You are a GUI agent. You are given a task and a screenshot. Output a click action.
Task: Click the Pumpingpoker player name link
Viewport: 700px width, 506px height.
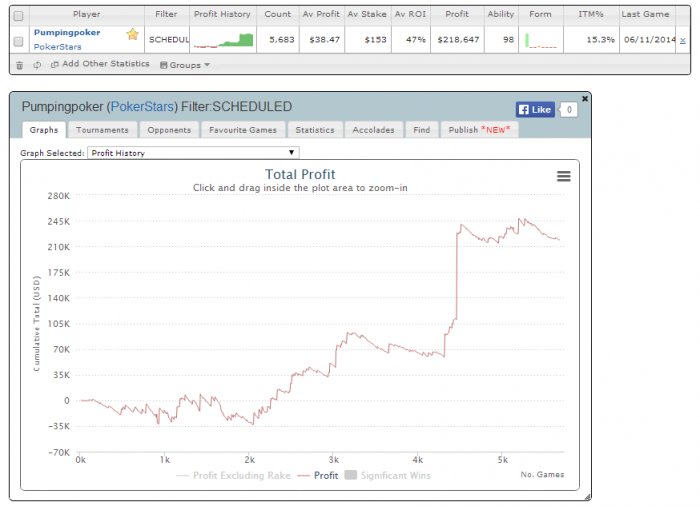click(x=67, y=33)
